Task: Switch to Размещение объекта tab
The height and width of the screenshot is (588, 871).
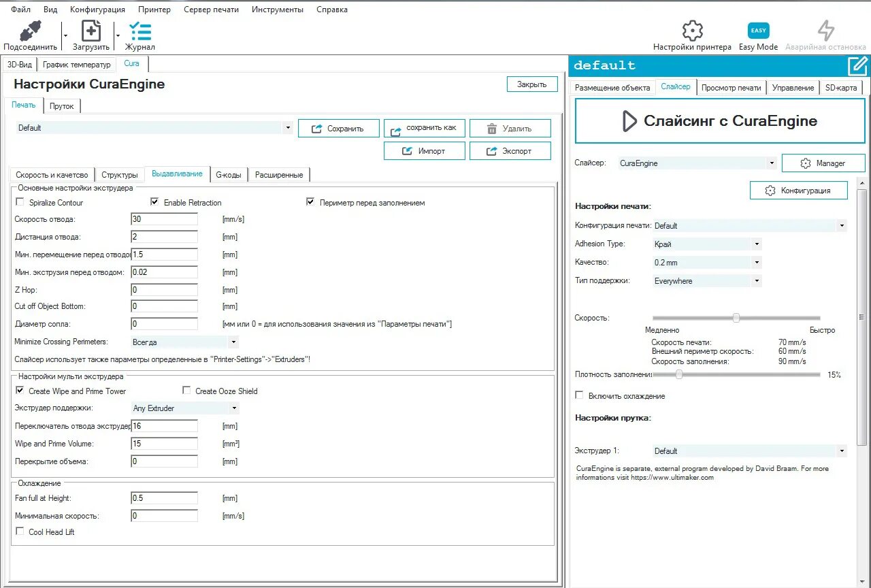Action: pyautogui.click(x=612, y=88)
